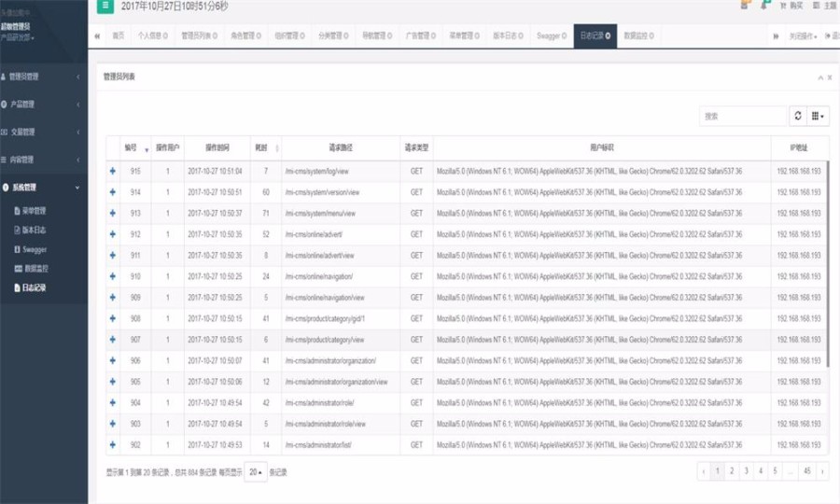840x504 pixels.
Task: Go to pagination page 3
Action: coord(747,471)
